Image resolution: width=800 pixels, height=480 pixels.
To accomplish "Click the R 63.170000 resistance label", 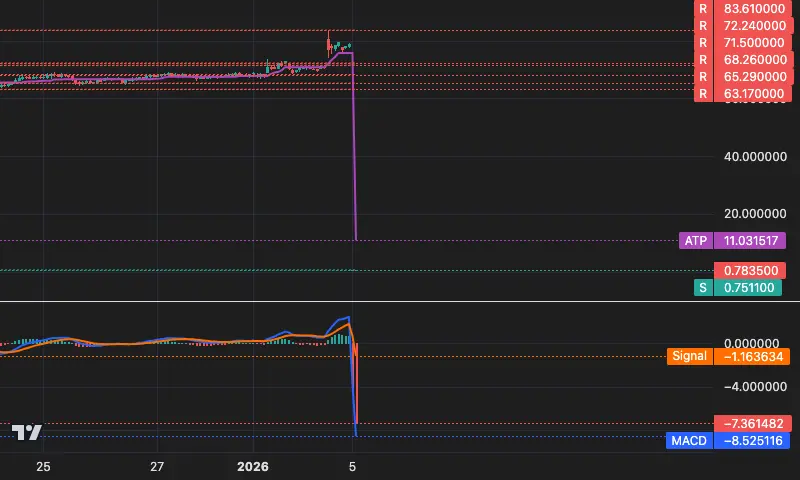I will pos(743,93).
